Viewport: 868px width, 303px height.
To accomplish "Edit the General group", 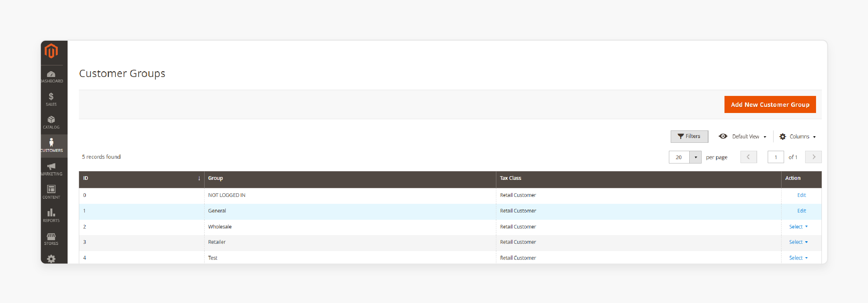I will [802, 211].
